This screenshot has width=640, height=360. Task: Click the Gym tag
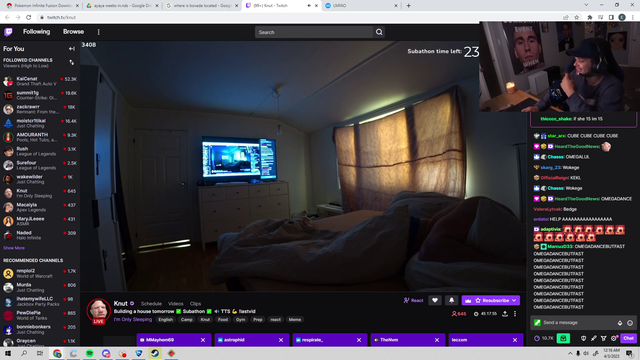point(240,320)
